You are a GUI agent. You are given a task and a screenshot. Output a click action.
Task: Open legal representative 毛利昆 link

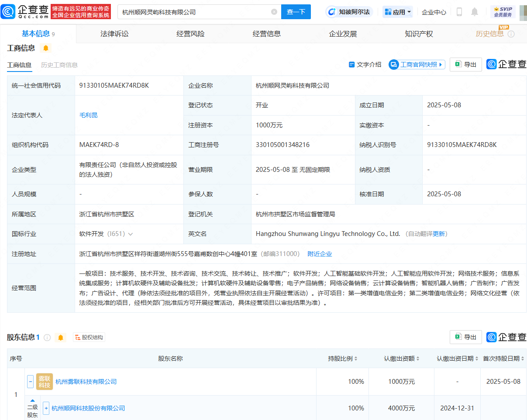point(89,115)
